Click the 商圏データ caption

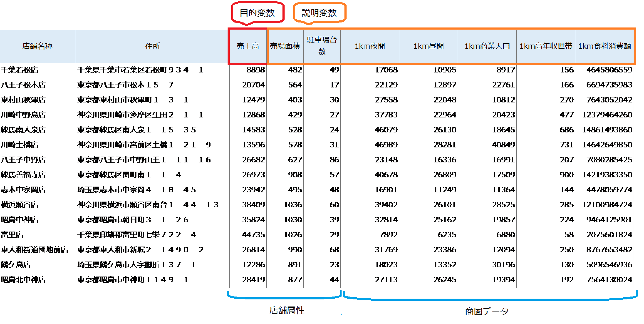click(487, 312)
